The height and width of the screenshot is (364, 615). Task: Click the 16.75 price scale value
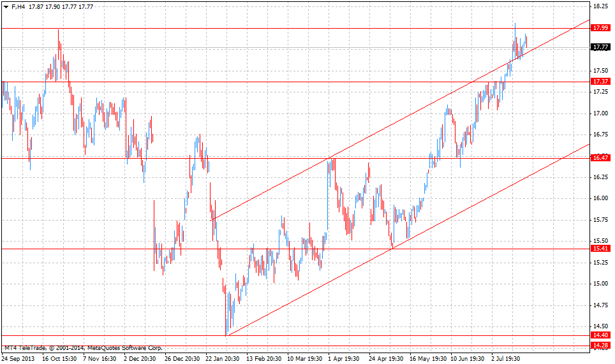[600, 135]
